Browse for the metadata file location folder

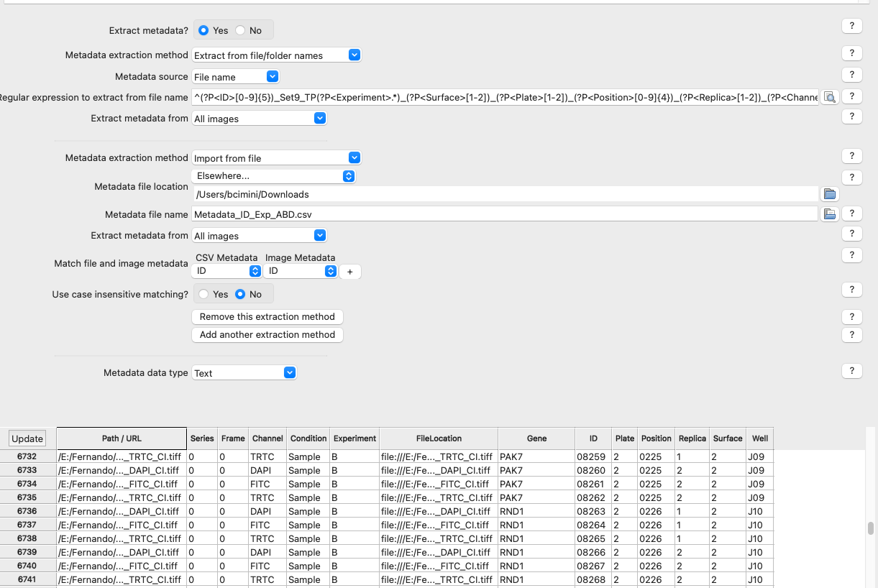[830, 193]
